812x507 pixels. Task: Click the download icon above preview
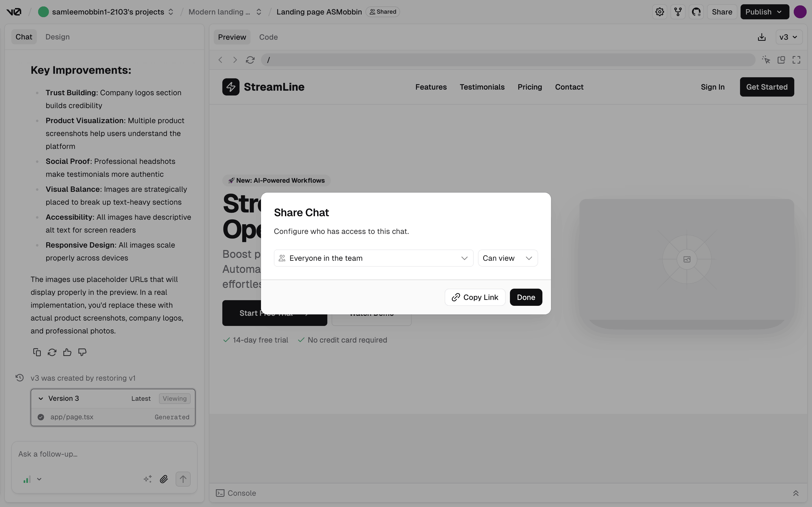point(762,37)
